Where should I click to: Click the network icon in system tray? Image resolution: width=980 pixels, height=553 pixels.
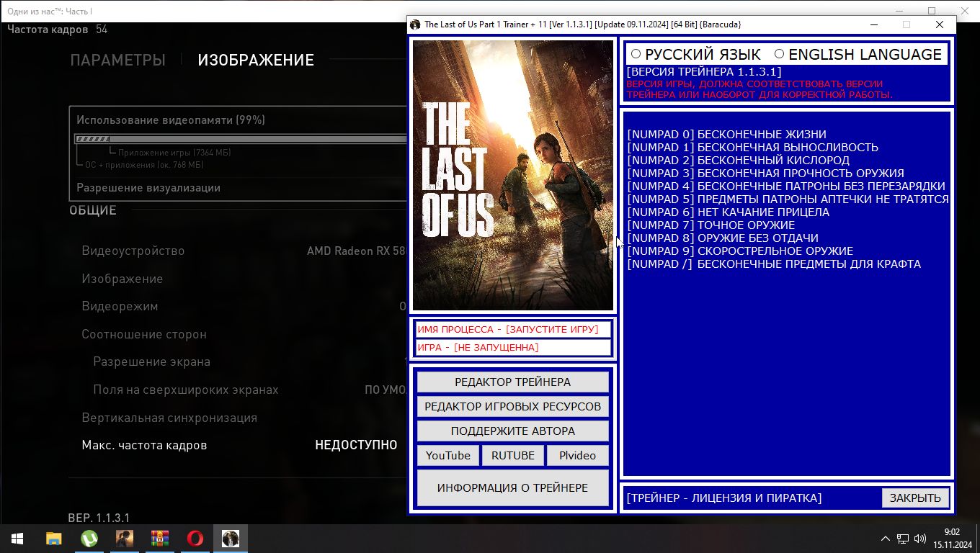[903, 539]
